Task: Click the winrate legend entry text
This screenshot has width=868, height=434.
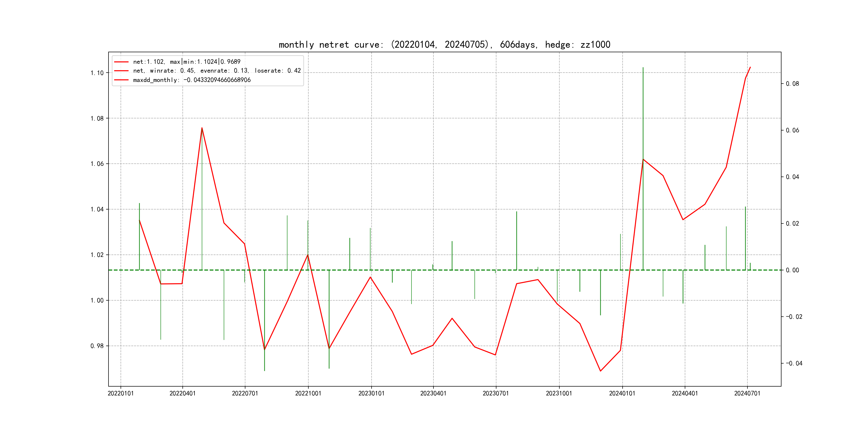Action: click(217, 71)
